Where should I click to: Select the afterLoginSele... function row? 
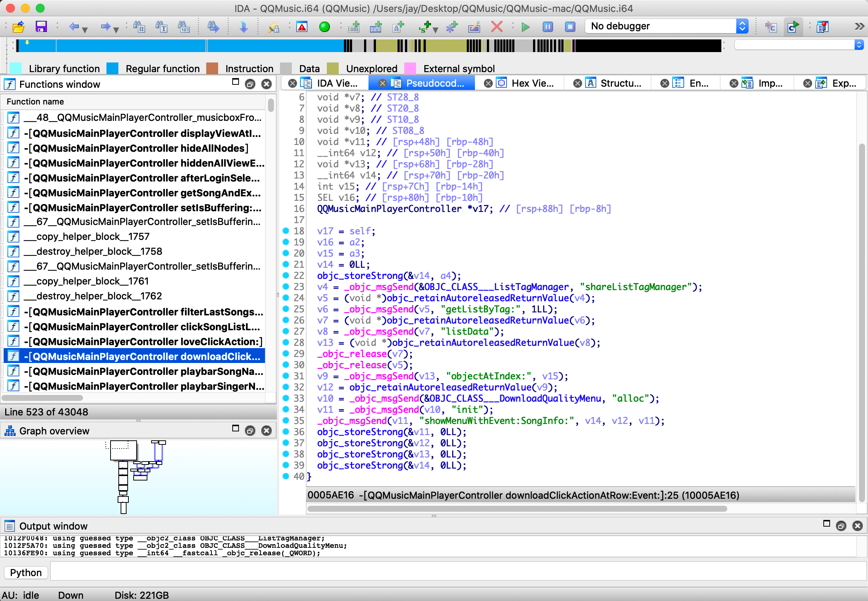click(134, 178)
